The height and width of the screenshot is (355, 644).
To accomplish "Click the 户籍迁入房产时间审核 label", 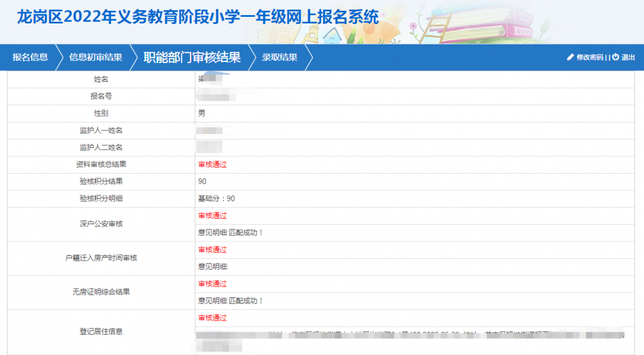I will 101,258.
